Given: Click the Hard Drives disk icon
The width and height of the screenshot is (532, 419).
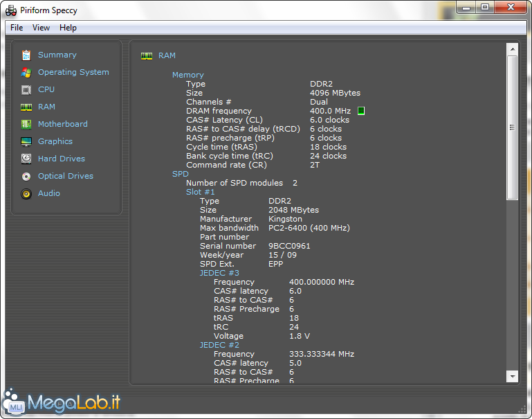Looking at the screenshot, I should (x=26, y=159).
